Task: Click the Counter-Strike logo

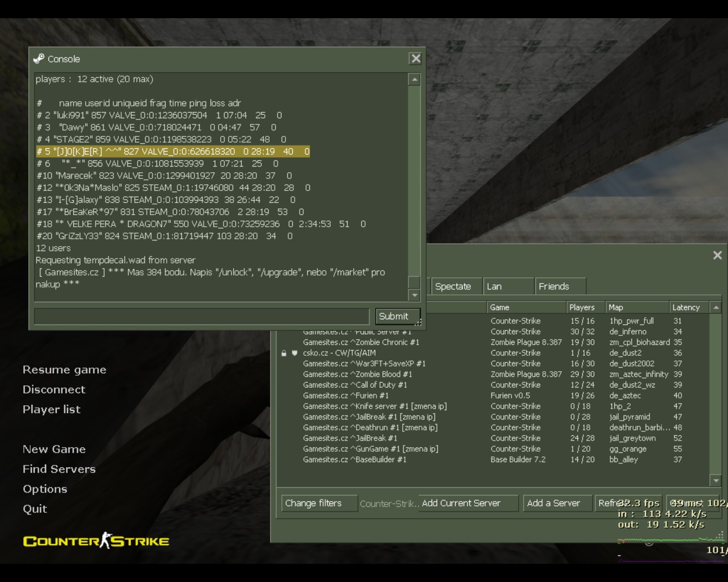Action: 96,541
